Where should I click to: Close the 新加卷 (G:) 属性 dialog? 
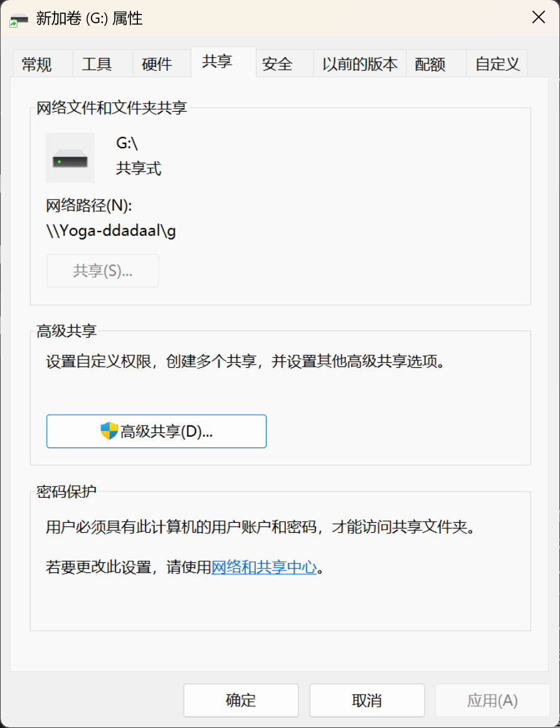[x=538, y=18]
